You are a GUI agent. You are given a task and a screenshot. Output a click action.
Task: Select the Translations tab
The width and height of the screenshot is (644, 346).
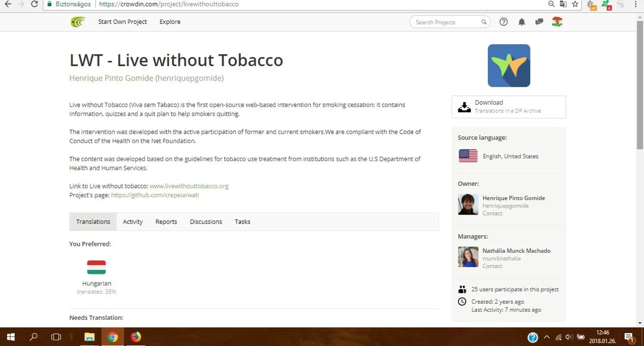click(93, 222)
